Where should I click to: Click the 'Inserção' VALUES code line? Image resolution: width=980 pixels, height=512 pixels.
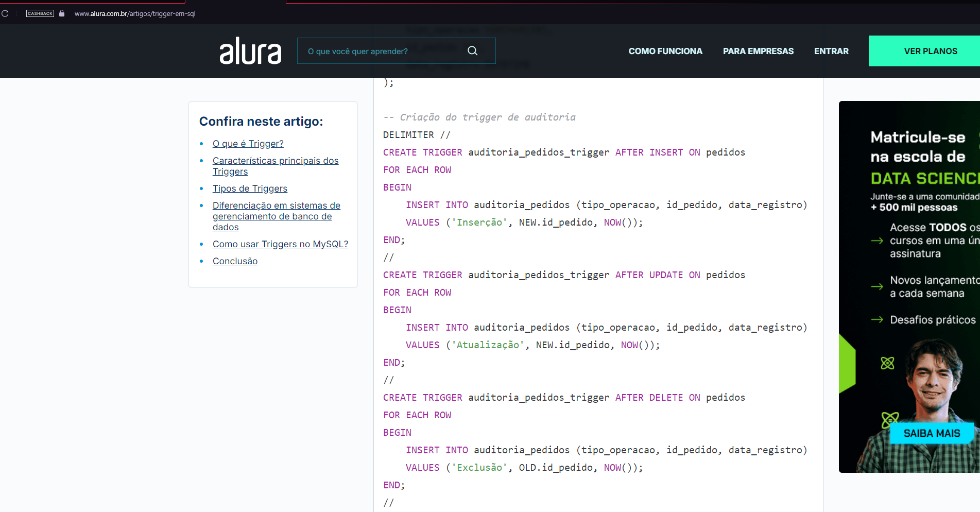524,223
